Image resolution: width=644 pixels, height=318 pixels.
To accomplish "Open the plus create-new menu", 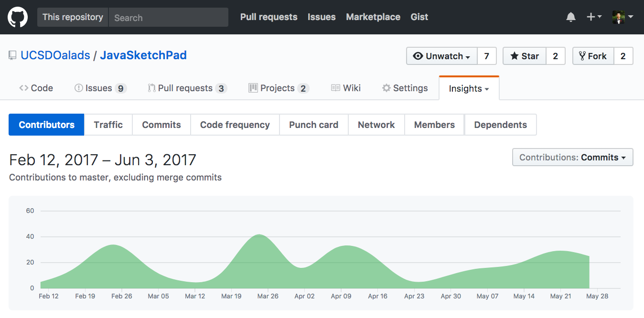I will tap(594, 17).
